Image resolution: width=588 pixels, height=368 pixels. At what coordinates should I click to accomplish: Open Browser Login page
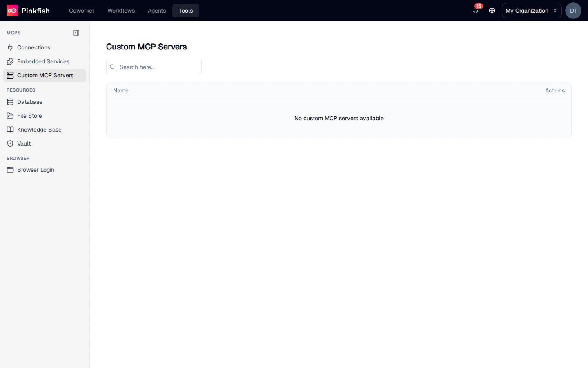(x=45, y=170)
